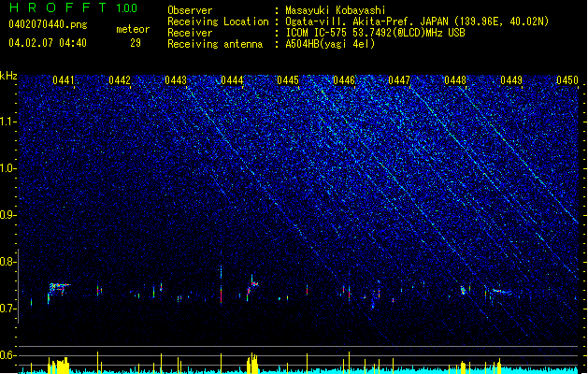Click the observer name Masayuki Kobayashi
588x374 pixels.
(x=335, y=10)
